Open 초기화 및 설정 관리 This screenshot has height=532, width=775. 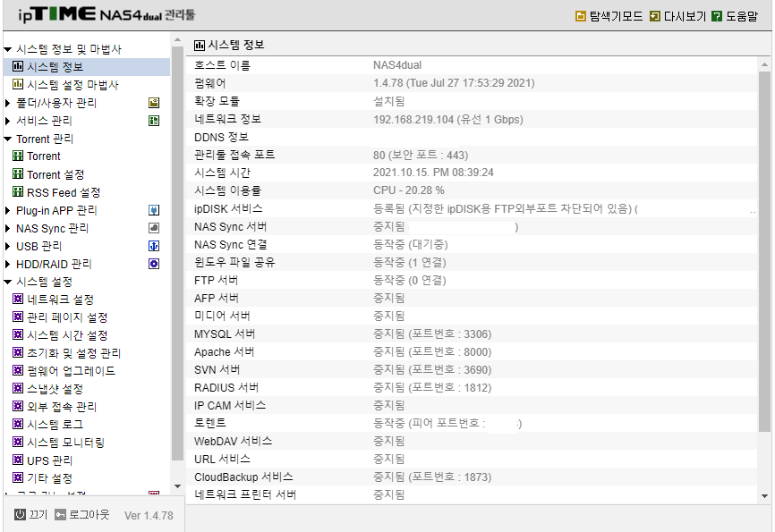tap(73, 352)
